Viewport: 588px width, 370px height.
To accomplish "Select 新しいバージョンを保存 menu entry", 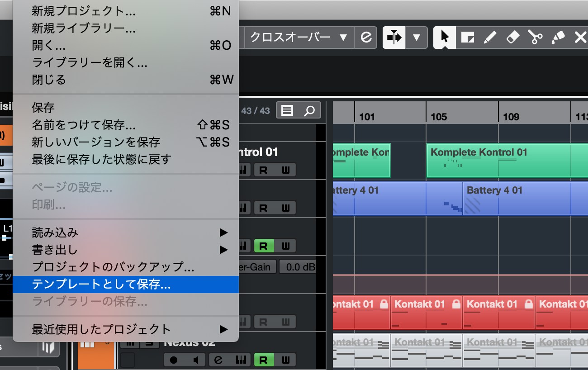I will coord(126,142).
